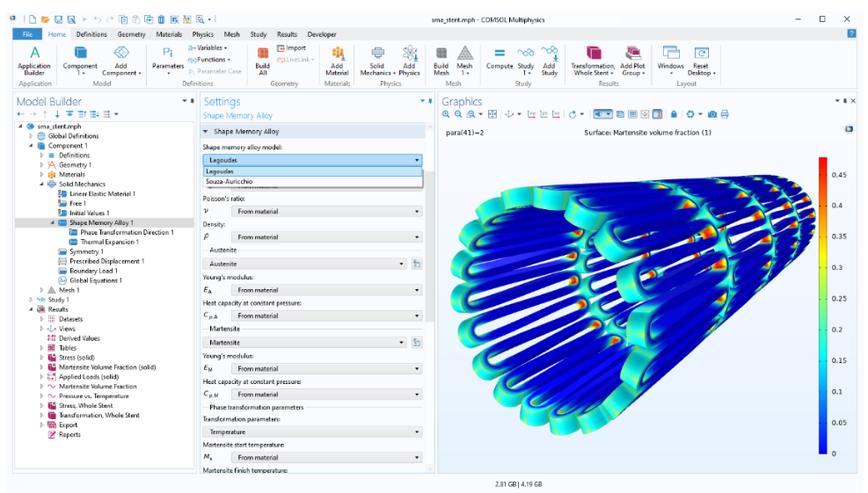
Task: Select Boundary Load 1 in model tree
Action: (93, 272)
